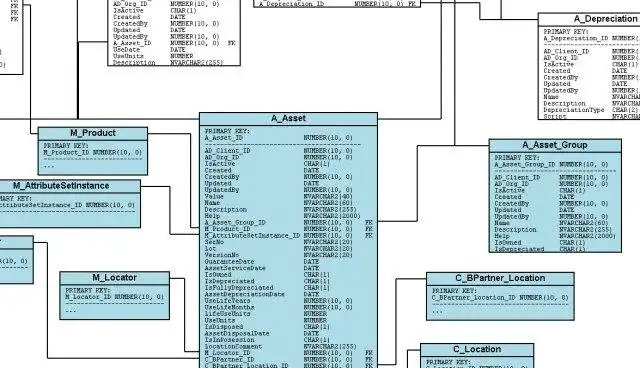This screenshot has height=368, width=640.
Task: Click IsFullyDepreciated field in A_Asset
Action: pyautogui.click(x=267, y=288)
